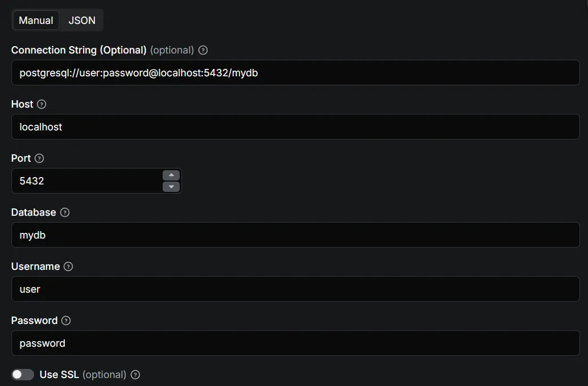Open the Password help tooltip icon
The width and height of the screenshot is (588, 386).
pos(65,321)
